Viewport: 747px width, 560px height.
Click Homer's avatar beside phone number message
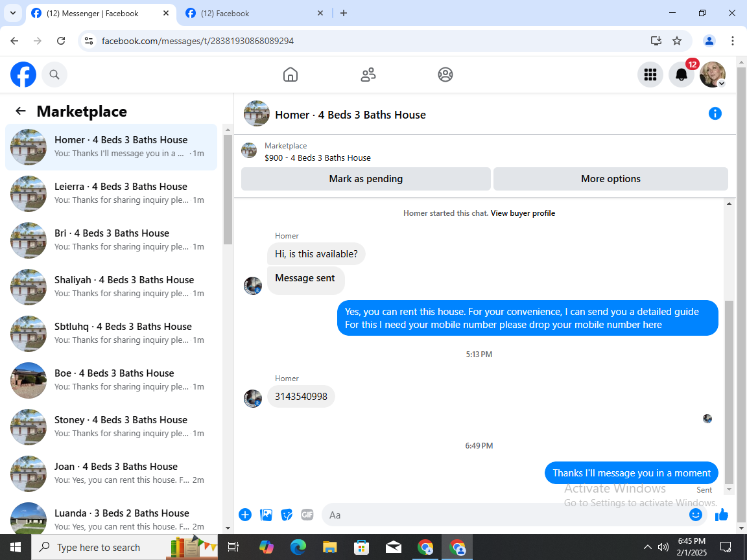pos(252,399)
